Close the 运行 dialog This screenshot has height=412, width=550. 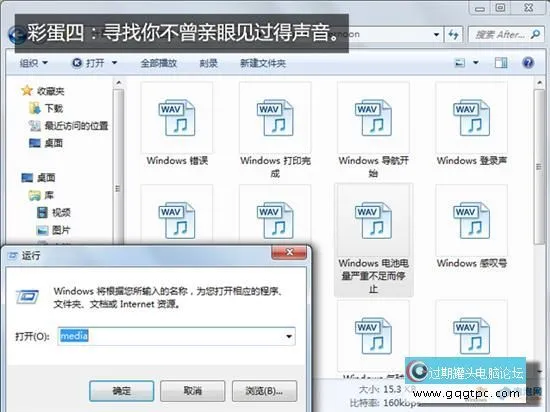[289, 252]
